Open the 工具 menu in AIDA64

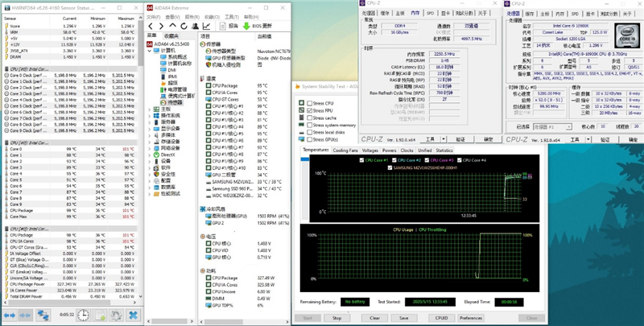(229, 16)
